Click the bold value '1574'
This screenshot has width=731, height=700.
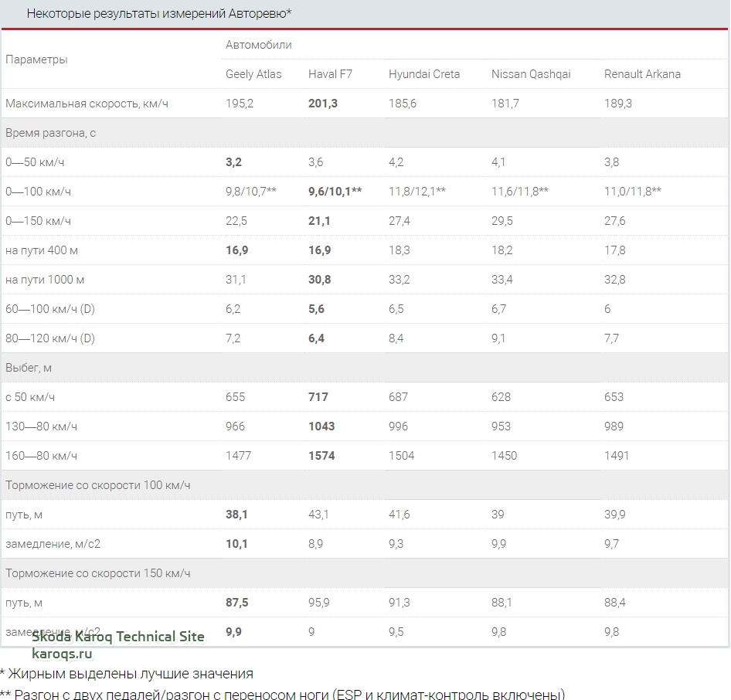[321, 456]
